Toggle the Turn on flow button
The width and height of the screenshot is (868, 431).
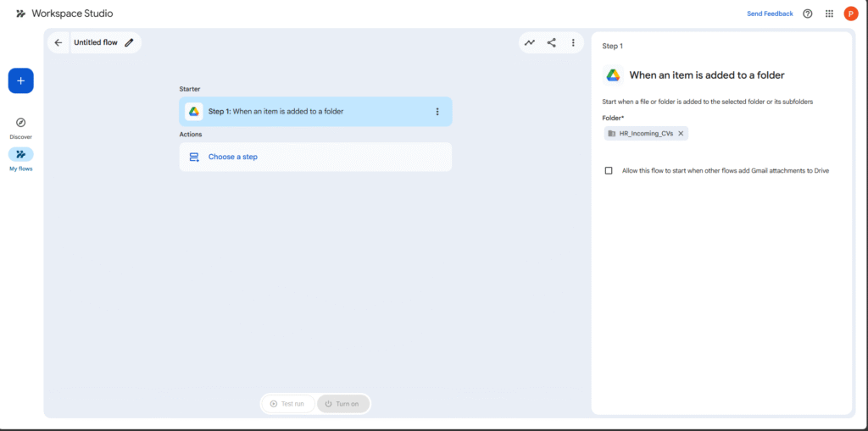click(343, 404)
